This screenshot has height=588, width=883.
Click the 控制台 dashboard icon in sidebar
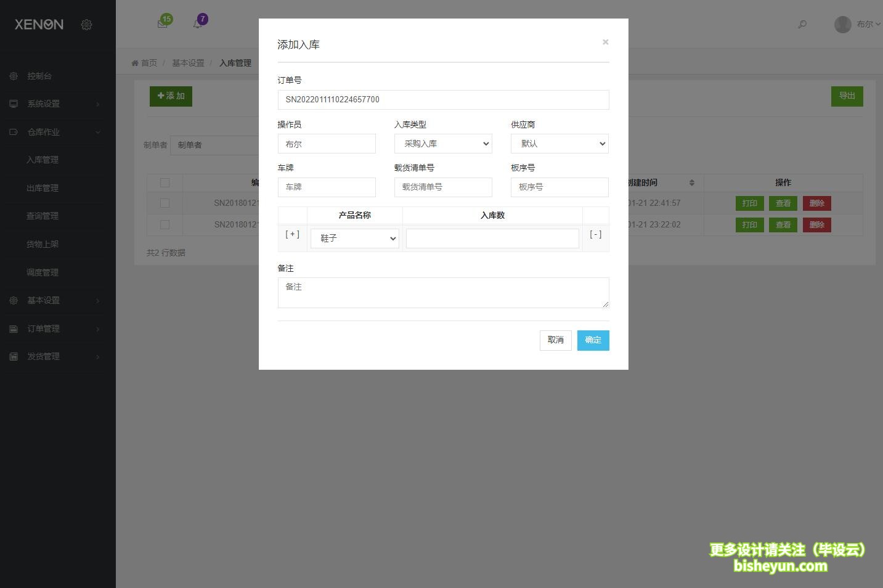click(x=14, y=76)
